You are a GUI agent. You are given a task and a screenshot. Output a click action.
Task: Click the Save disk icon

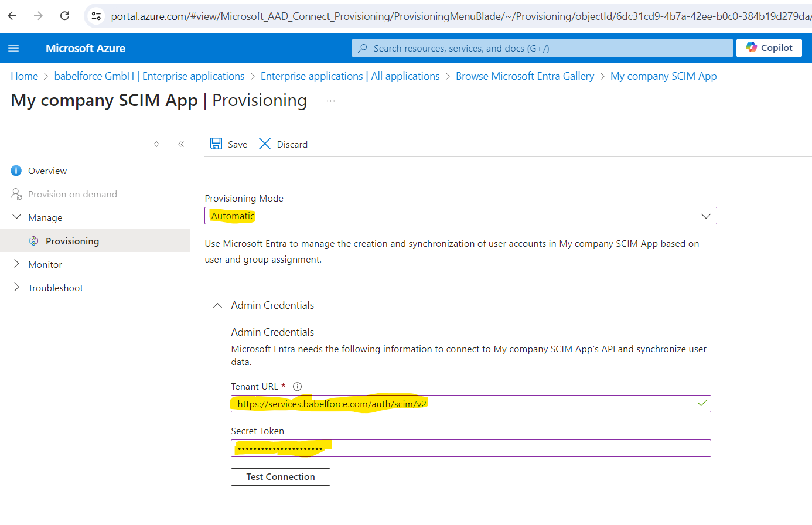(x=216, y=144)
